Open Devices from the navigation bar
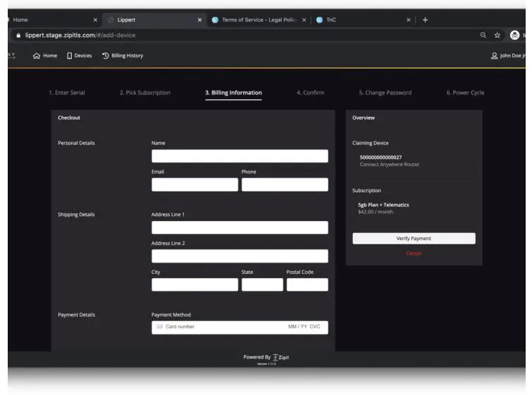Screen dimensions: 532x395 (80, 56)
